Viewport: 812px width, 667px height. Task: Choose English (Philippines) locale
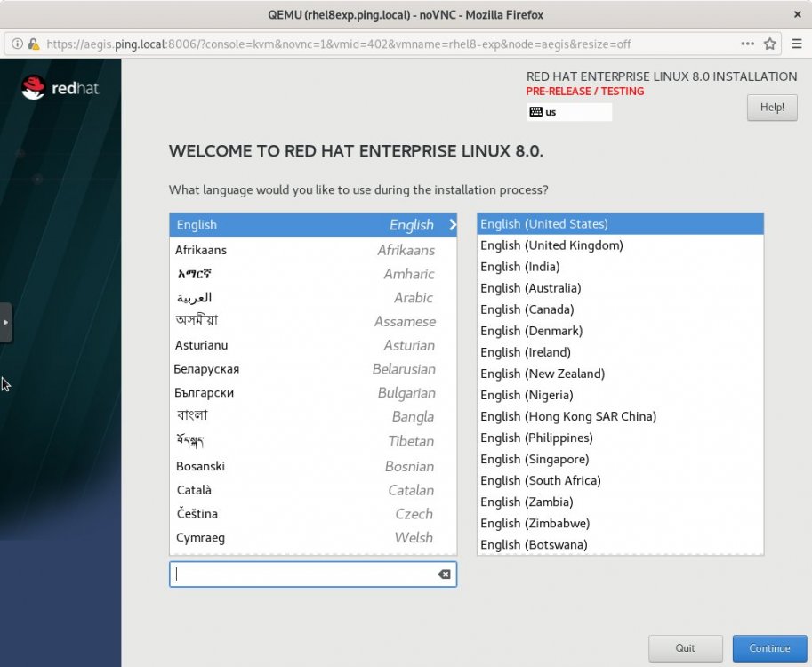(x=620, y=438)
